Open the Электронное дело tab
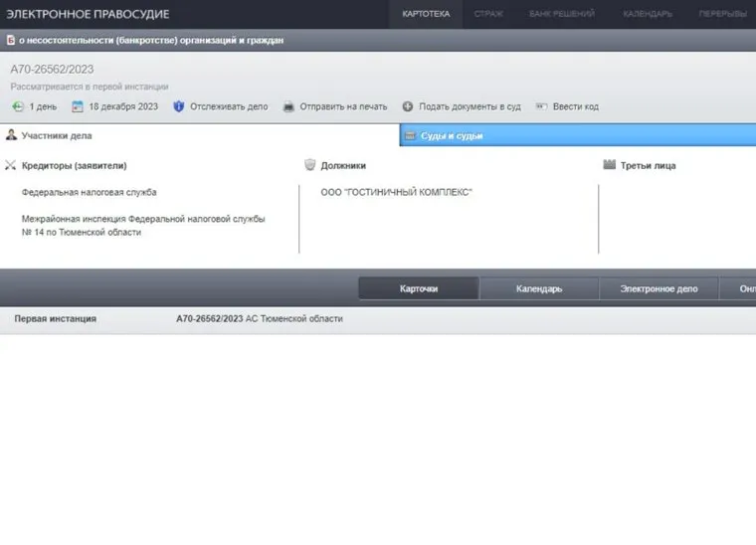This screenshot has width=756, height=545. tap(659, 288)
